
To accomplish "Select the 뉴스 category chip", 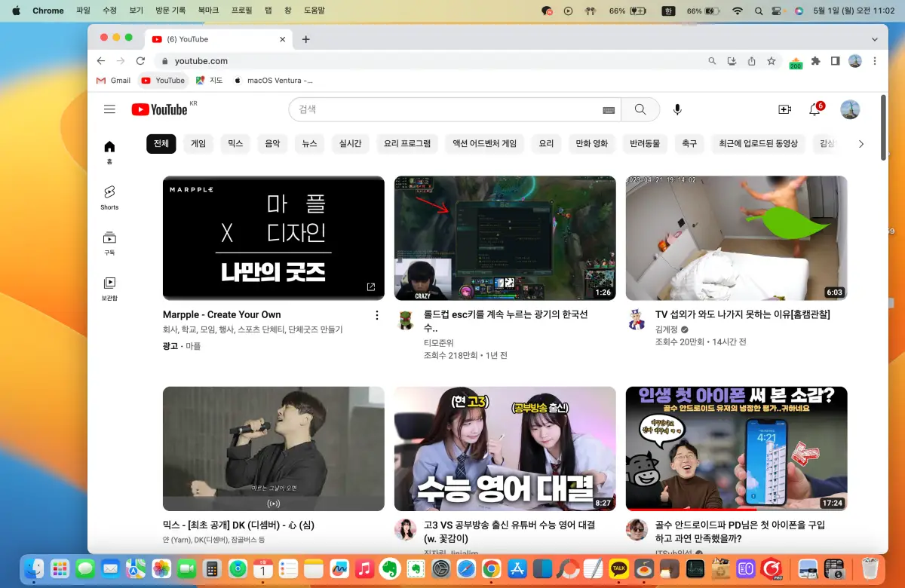I will point(310,143).
